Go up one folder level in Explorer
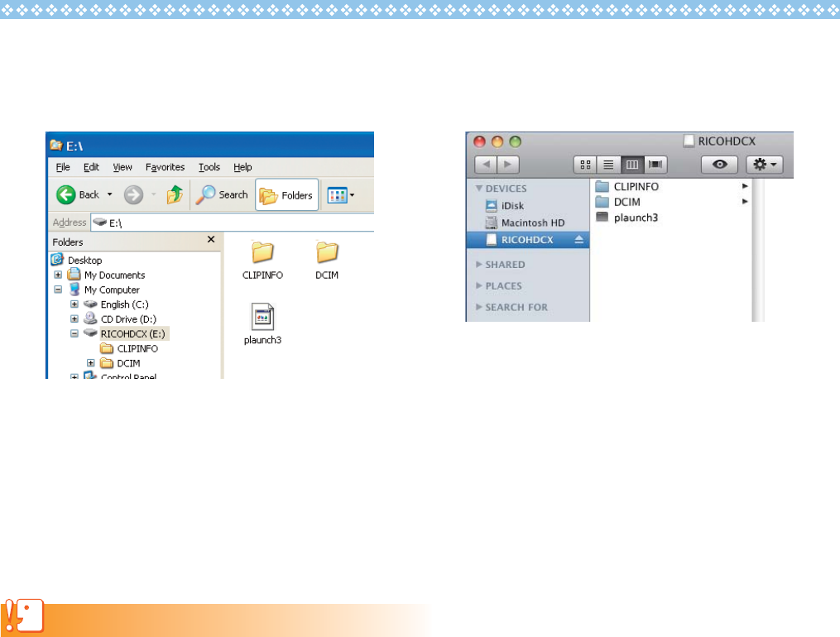This screenshot has width=840, height=637. point(175,195)
